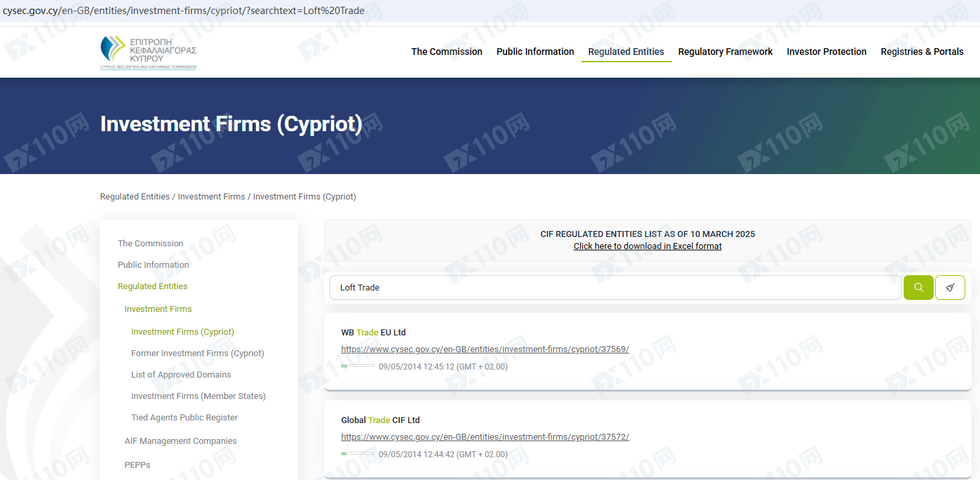Click relevance bar under WB Trade result
Image resolution: width=980 pixels, height=480 pixels.
358,366
